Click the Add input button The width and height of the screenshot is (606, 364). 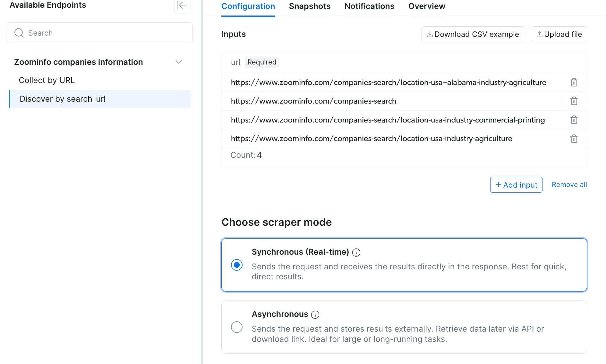[x=516, y=185]
